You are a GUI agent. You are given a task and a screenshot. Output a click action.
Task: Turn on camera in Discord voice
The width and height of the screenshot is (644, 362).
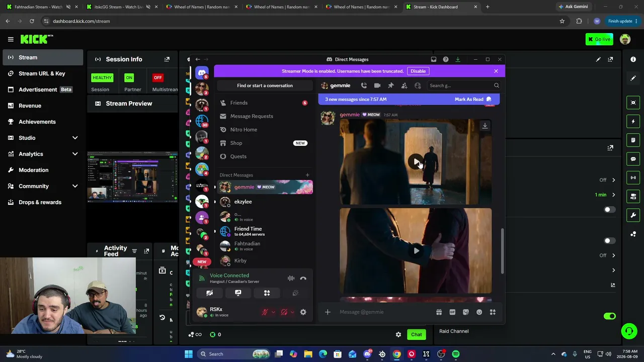point(209,293)
